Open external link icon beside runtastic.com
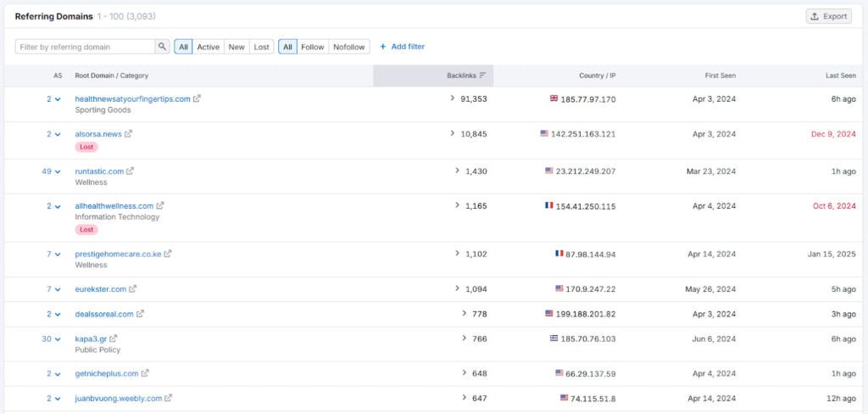 [x=130, y=171]
